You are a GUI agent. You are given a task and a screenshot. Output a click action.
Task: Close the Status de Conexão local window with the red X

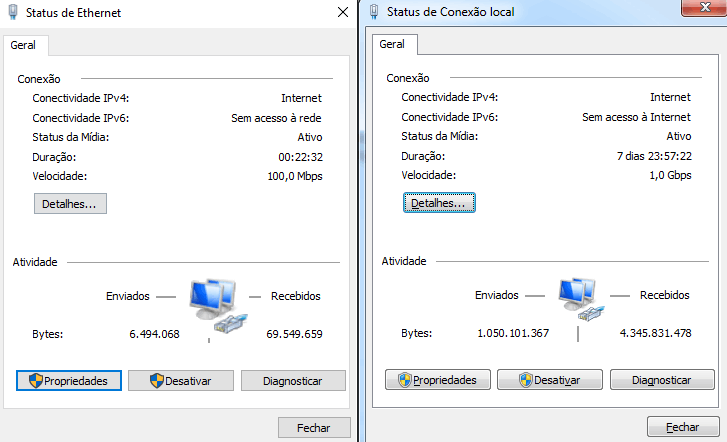pyautogui.click(x=705, y=7)
